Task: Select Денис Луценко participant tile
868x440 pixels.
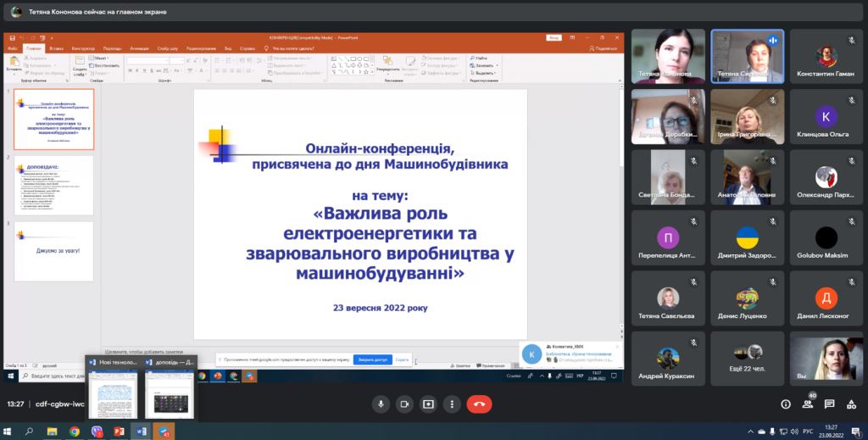Action: click(748, 298)
